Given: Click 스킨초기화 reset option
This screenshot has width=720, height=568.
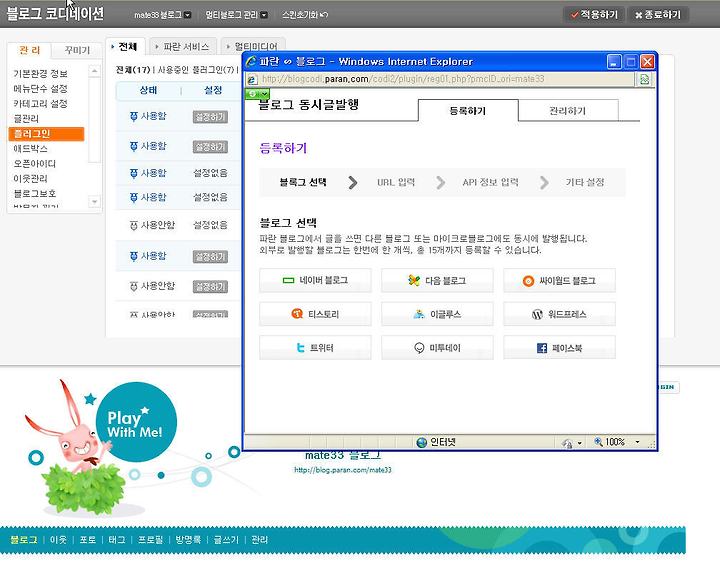Looking at the screenshot, I should 305,15.
